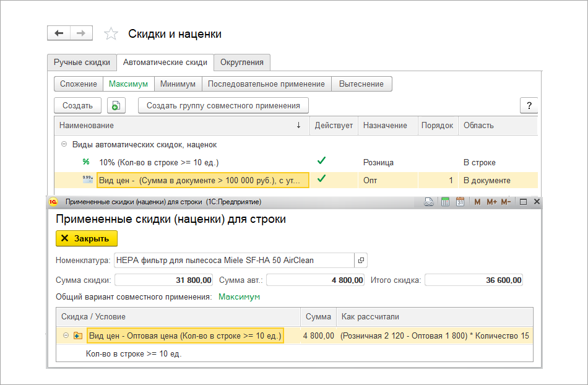
Task: Add Скидки и наценки to favorites star
Action: coord(111,34)
